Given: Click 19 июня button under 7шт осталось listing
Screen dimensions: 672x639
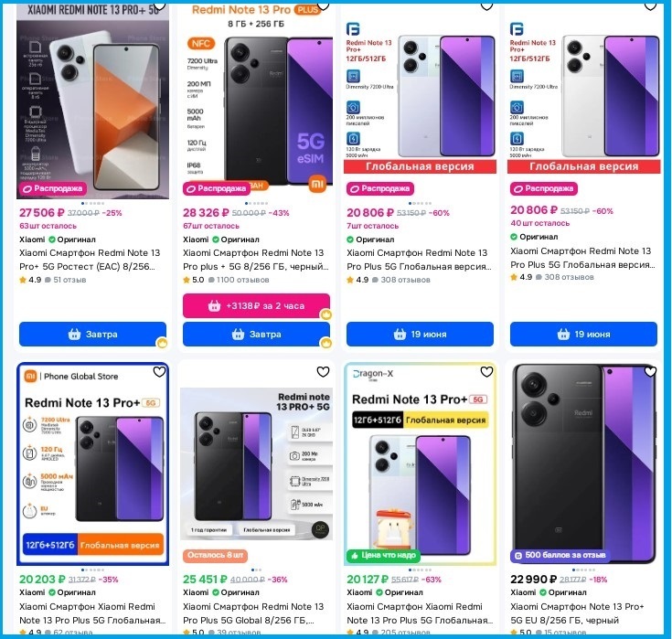Looking at the screenshot, I should [420, 334].
